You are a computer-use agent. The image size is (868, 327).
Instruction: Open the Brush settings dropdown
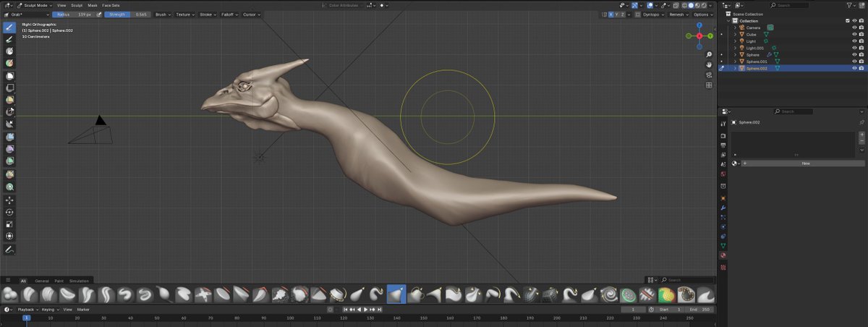(163, 14)
